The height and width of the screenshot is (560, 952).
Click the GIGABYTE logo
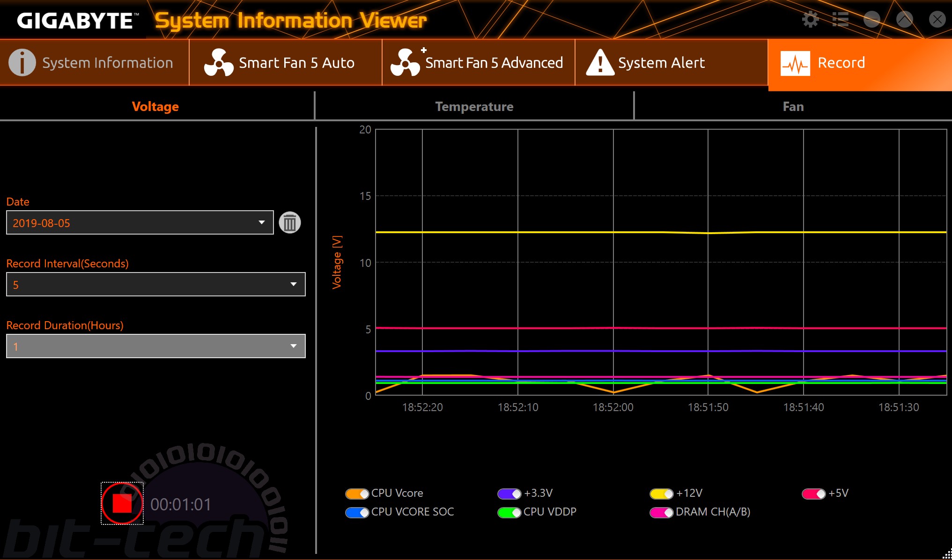click(x=78, y=21)
